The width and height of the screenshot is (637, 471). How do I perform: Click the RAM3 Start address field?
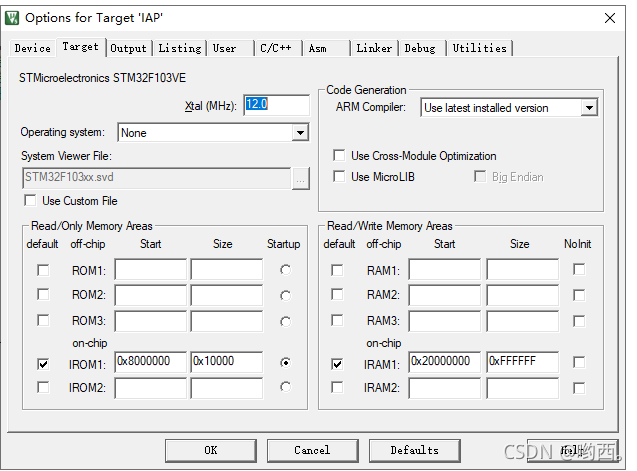click(x=444, y=321)
